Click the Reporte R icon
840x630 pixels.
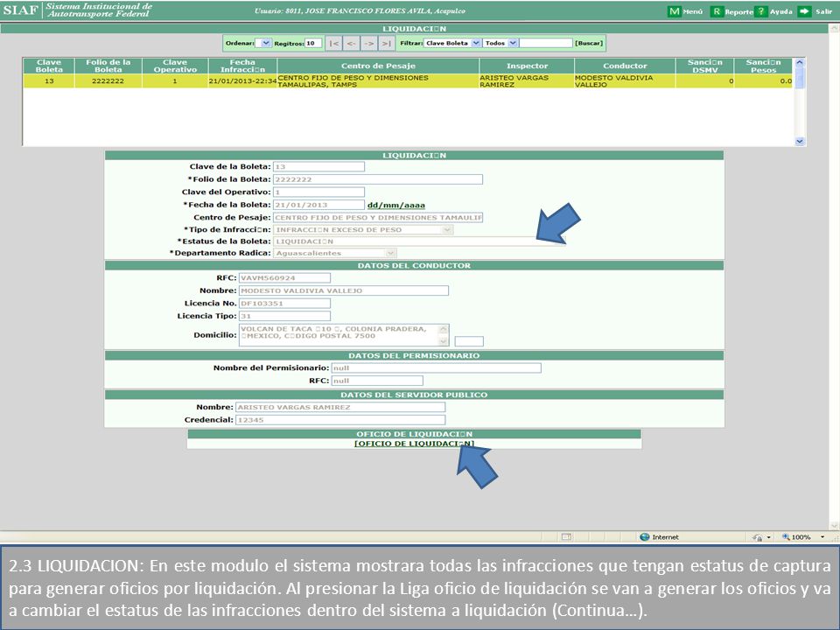click(717, 11)
